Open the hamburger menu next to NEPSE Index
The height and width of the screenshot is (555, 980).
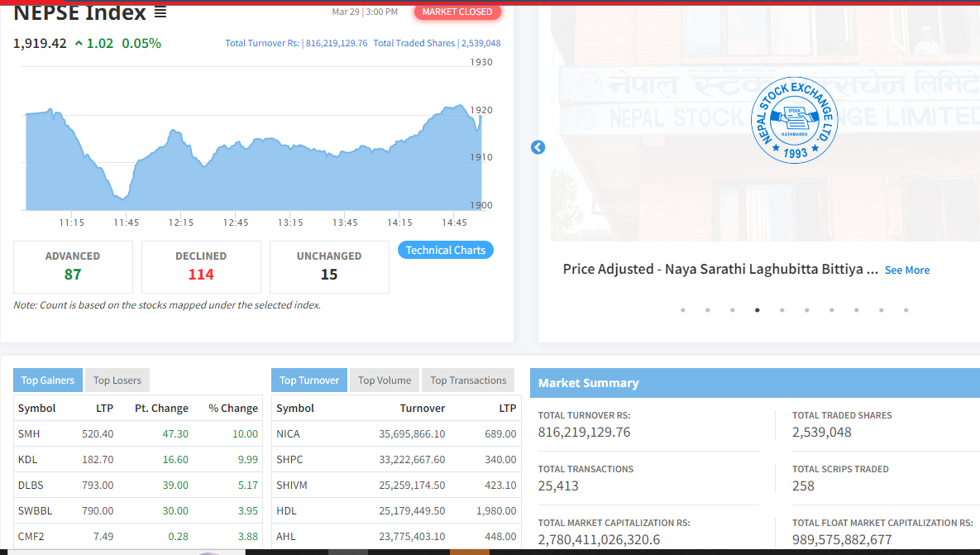(160, 12)
